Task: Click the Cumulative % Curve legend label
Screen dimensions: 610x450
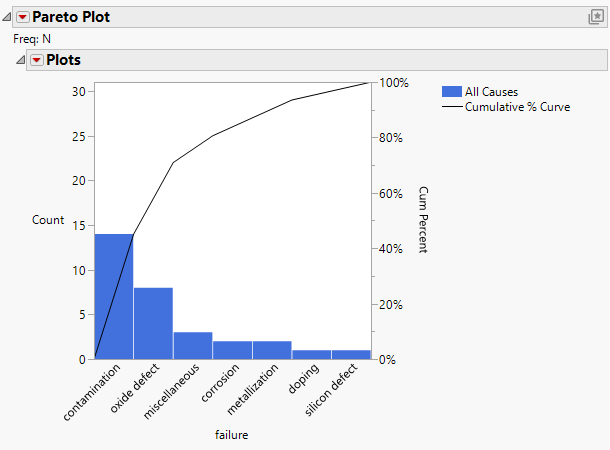Action: click(x=518, y=106)
